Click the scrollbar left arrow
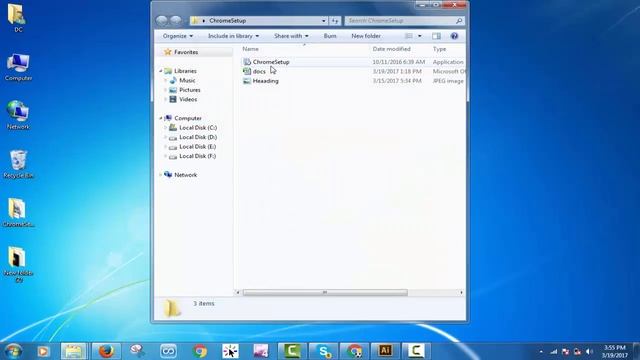The height and width of the screenshot is (360, 640). (x=238, y=293)
